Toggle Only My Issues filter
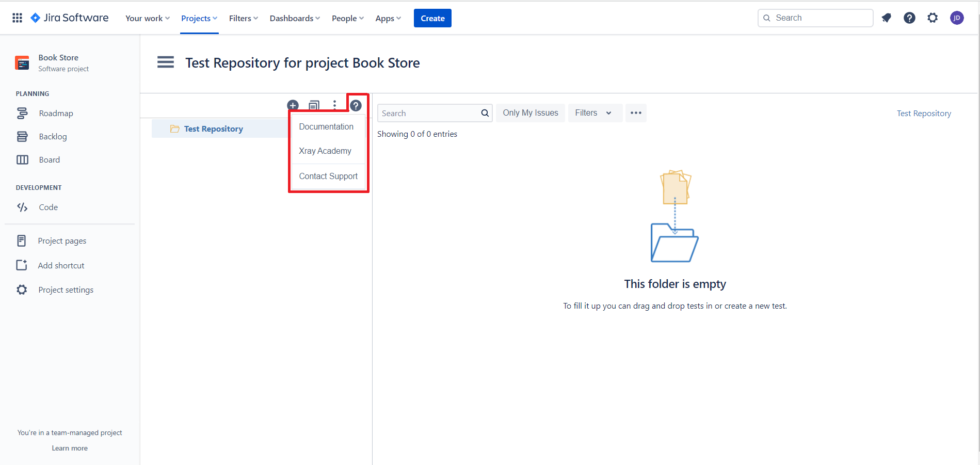980x465 pixels. pos(531,113)
